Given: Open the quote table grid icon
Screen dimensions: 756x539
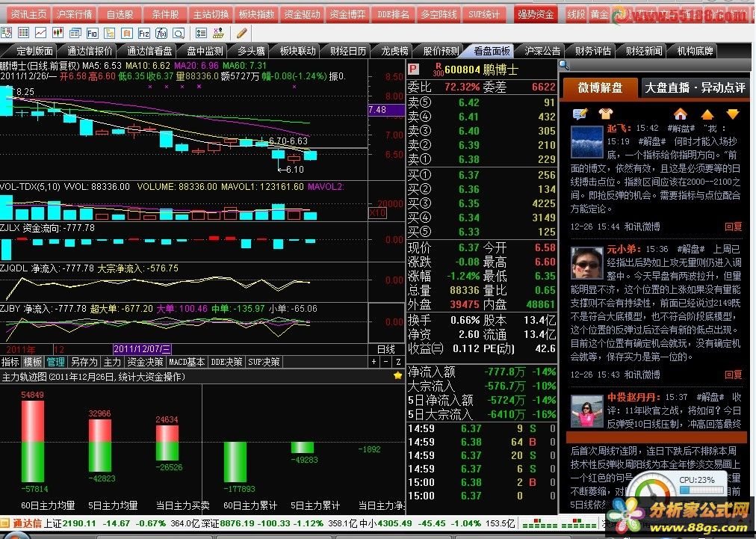Looking at the screenshot, I should (23, 33).
